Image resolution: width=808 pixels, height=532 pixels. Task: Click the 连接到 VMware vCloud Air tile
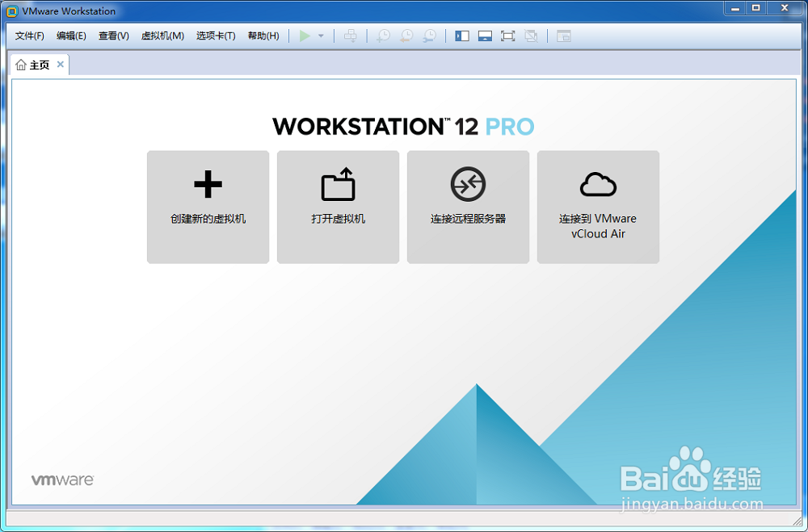point(598,207)
